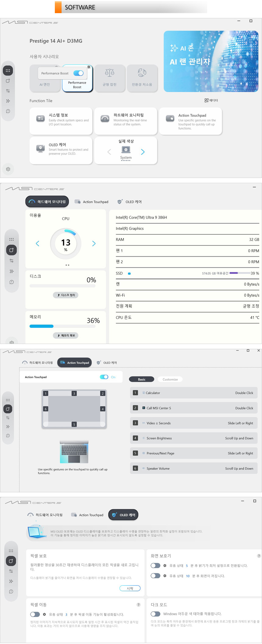Show next usage gauge after CPU

point(94,244)
